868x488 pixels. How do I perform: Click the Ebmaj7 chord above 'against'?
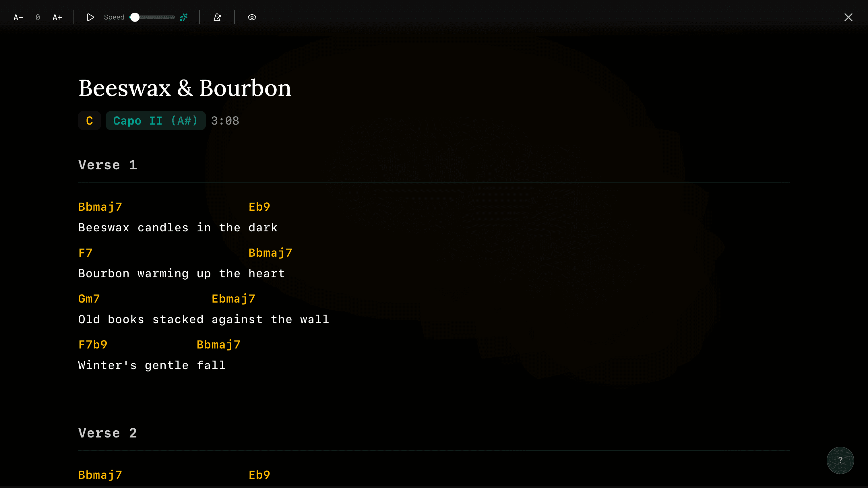pos(233,299)
